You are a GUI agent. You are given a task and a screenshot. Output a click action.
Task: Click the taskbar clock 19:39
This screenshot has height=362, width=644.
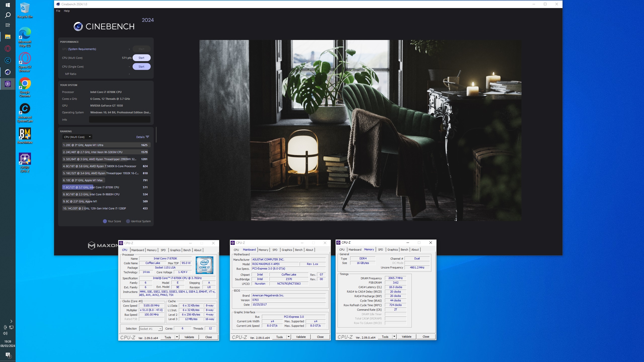pos(8,342)
